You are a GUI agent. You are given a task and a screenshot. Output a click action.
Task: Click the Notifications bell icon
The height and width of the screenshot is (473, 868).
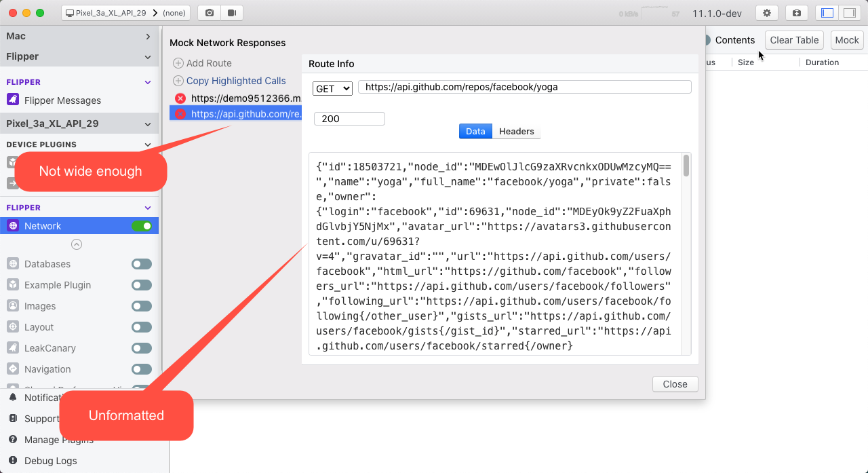(x=13, y=398)
